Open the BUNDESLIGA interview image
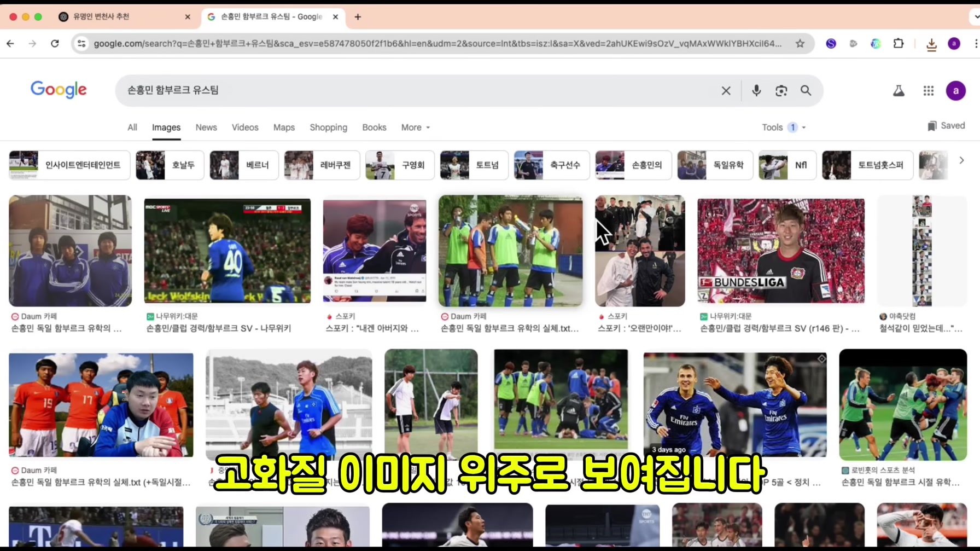Viewport: 980px width, 551px height. pos(781,251)
